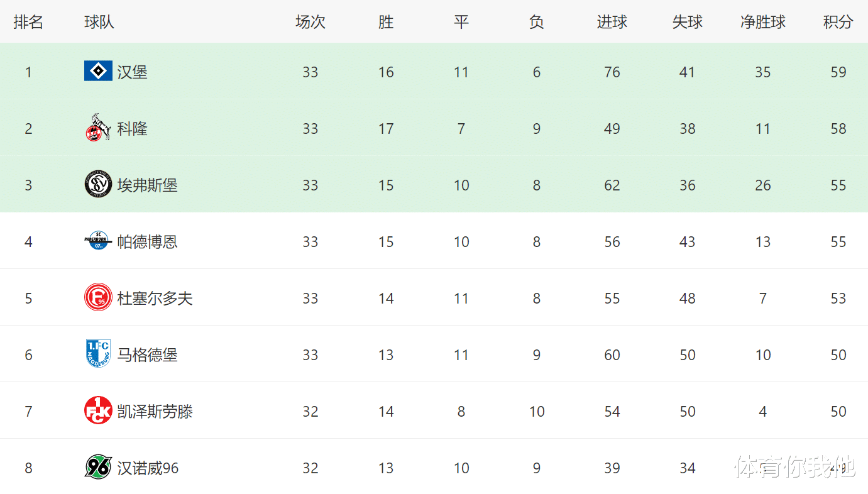
Task: Click the 杜塞尔多夫 team name
Action: tap(155, 299)
